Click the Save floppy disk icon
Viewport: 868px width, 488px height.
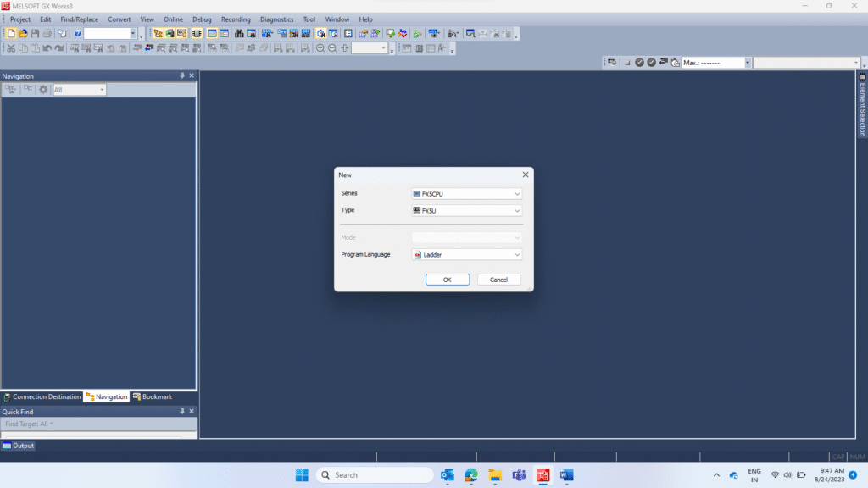click(x=35, y=33)
